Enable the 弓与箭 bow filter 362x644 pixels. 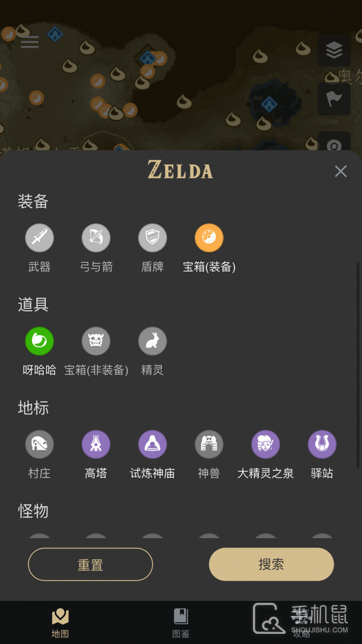pos(96,239)
